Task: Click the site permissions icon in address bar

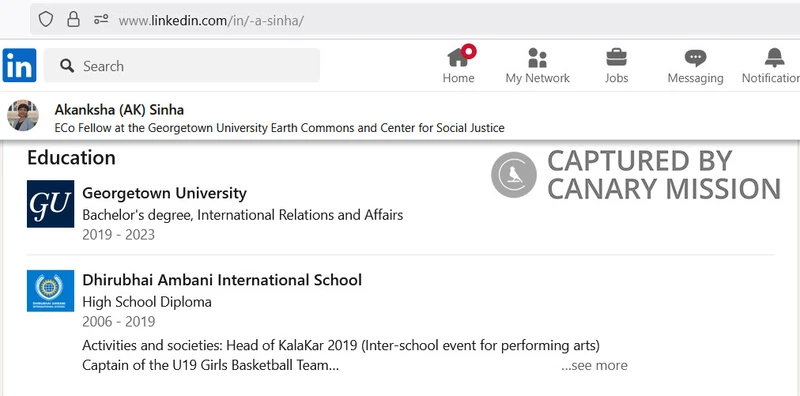Action: click(101, 19)
